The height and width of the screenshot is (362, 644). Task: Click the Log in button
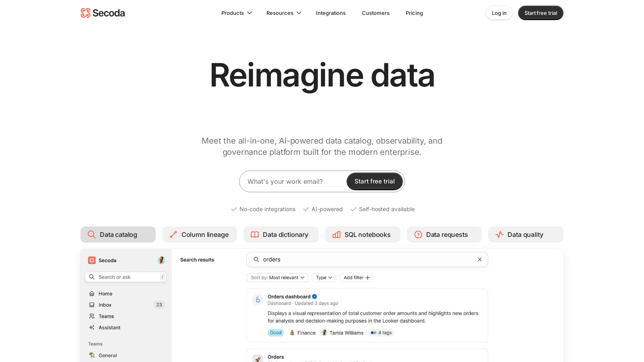coord(499,13)
